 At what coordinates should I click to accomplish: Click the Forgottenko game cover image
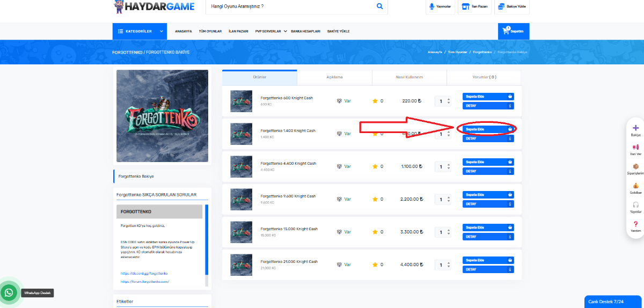pyautogui.click(x=162, y=116)
